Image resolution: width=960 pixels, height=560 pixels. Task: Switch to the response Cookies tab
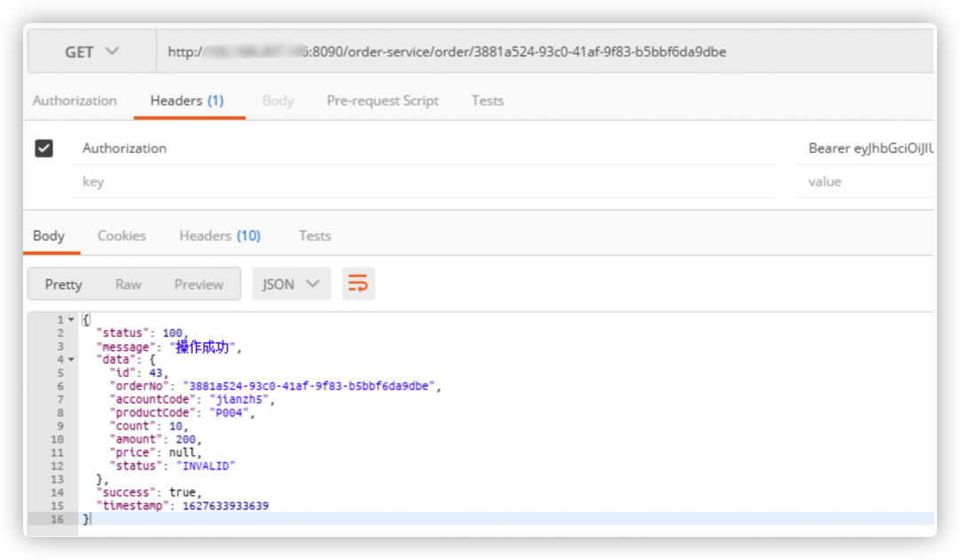click(122, 236)
